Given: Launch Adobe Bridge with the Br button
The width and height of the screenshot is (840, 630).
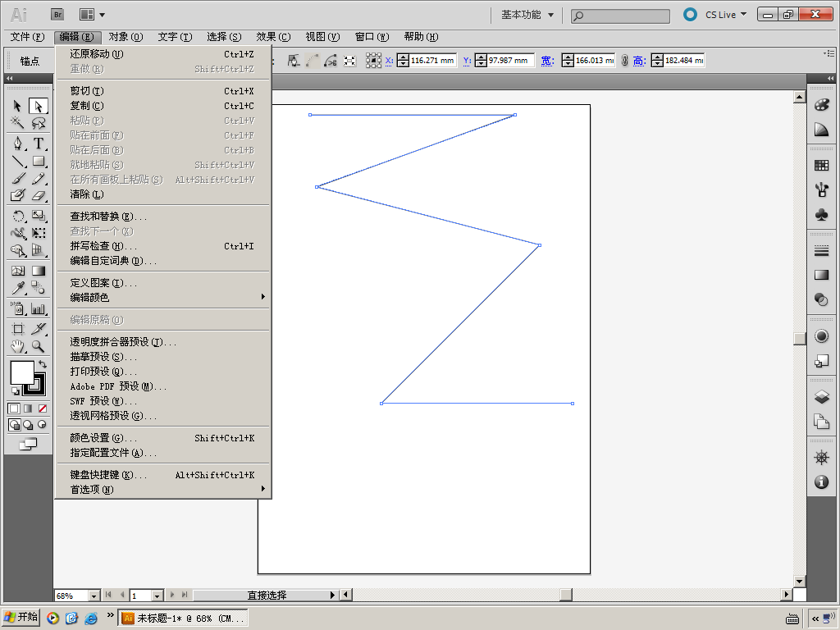Looking at the screenshot, I should 57,15.
